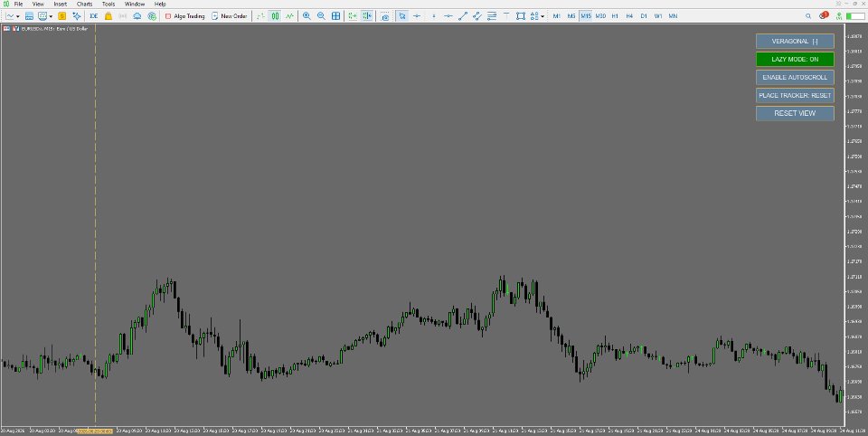The image size is (868, 436).
Task: Zoom out on the chart
Action: [321, 16]
